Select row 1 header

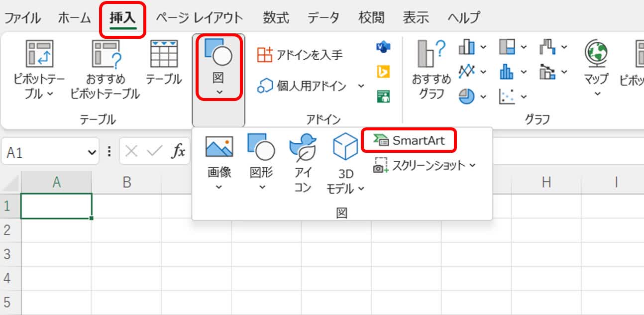pyautogui.click(x=10, y=206)
